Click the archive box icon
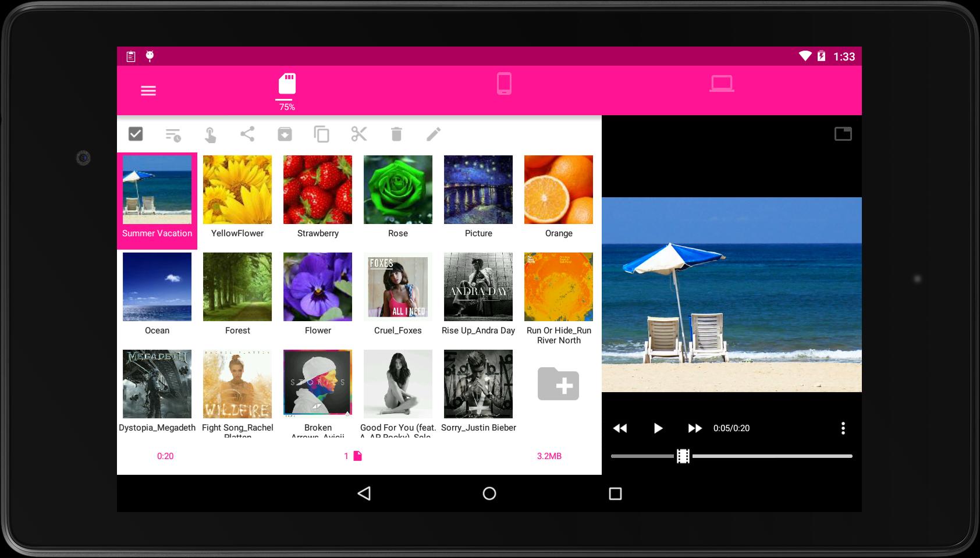The image size is (980, 558). [285, 134]
